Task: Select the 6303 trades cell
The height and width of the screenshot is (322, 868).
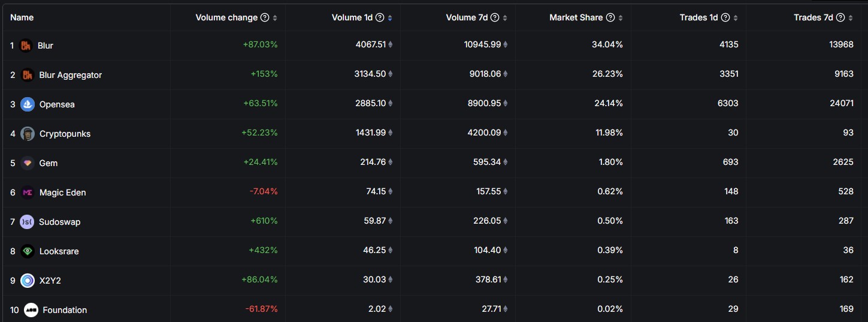Action: click(x=728, y=103)
